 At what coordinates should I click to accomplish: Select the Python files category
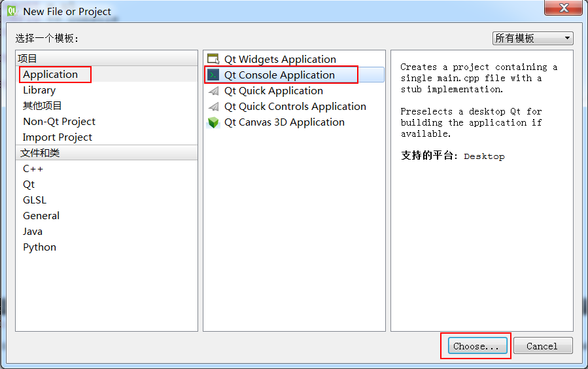(107, 247)
